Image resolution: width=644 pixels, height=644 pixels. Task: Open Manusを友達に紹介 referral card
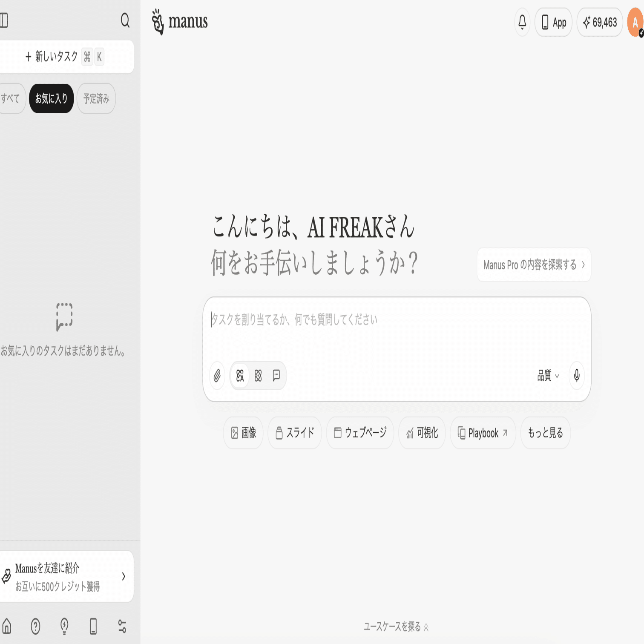[66, 576]
